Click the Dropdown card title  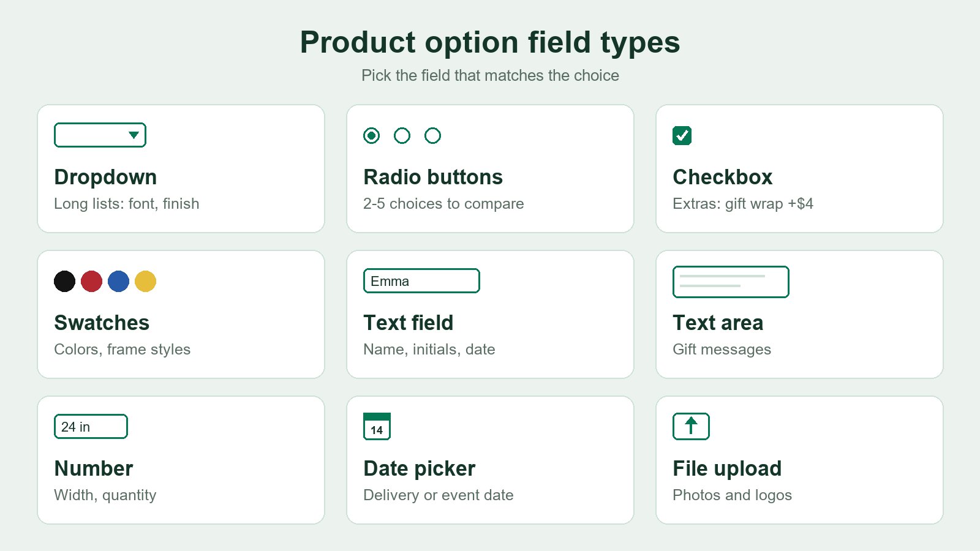(x=105, y=177)
